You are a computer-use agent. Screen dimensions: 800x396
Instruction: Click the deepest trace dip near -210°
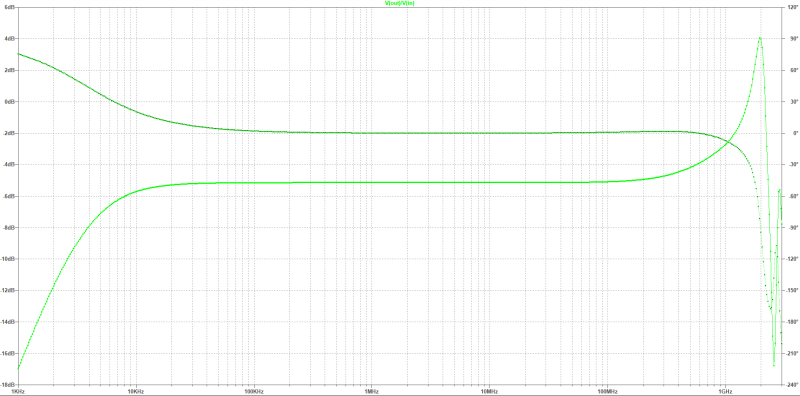click(774, 364)
